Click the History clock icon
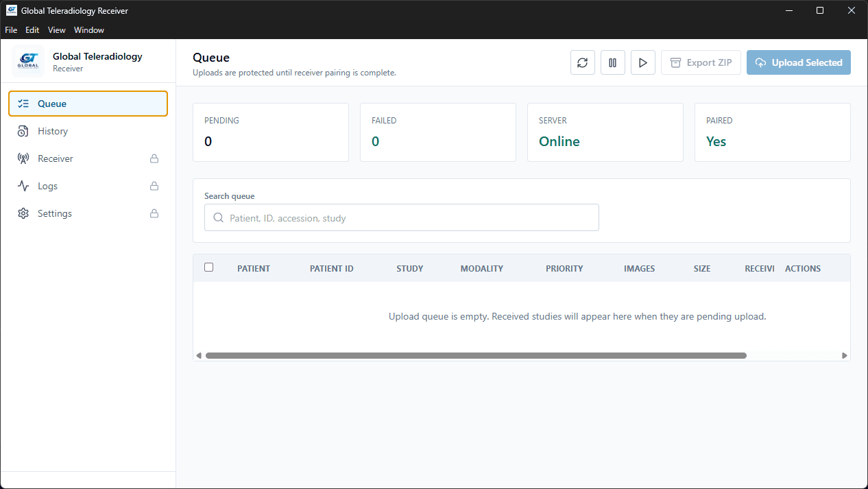Screen dimensions: 868x489 coord(23,131)
